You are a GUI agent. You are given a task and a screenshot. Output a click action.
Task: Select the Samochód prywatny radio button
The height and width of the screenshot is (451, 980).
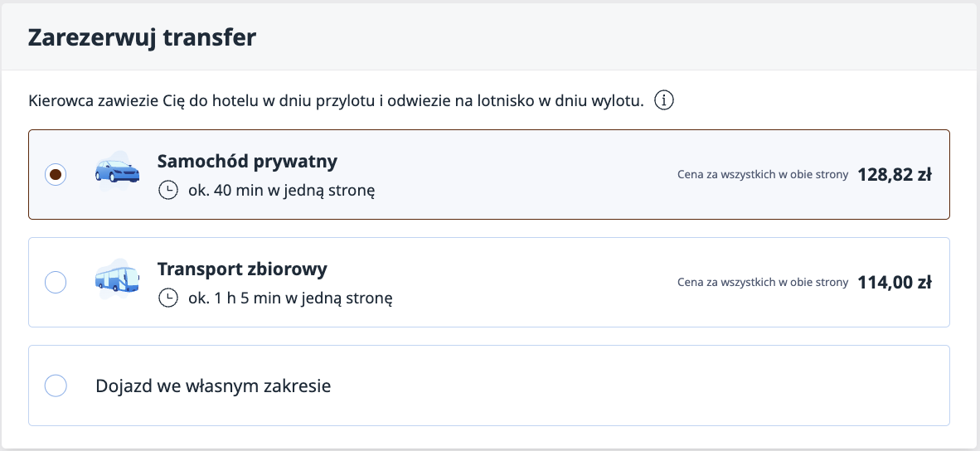56,174
